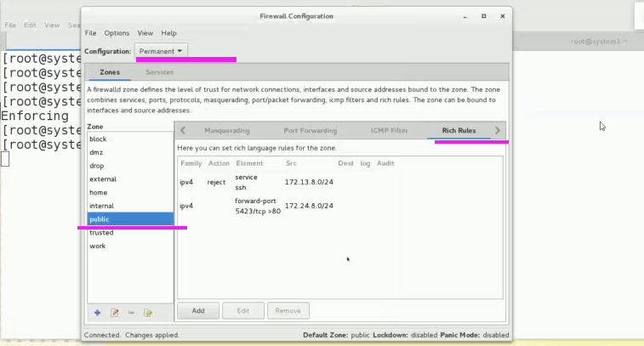Click the Element column header
Screen dimensions: 644x346
point(249,163)
